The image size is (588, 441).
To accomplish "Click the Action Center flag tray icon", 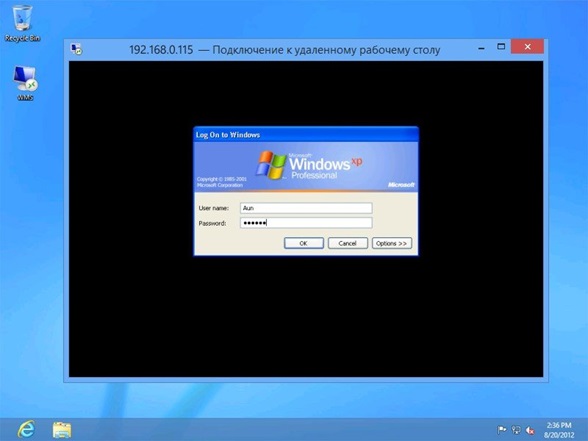I will point(501,430).
